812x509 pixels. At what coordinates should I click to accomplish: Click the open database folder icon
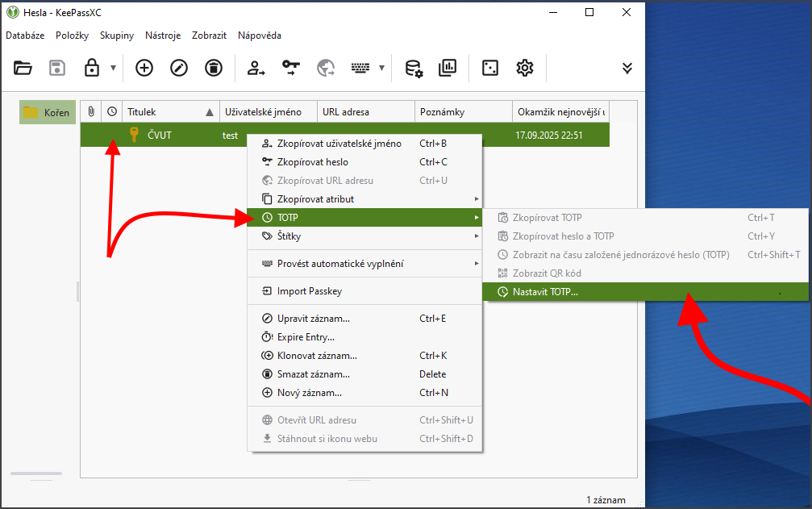(x=23, y=68)
